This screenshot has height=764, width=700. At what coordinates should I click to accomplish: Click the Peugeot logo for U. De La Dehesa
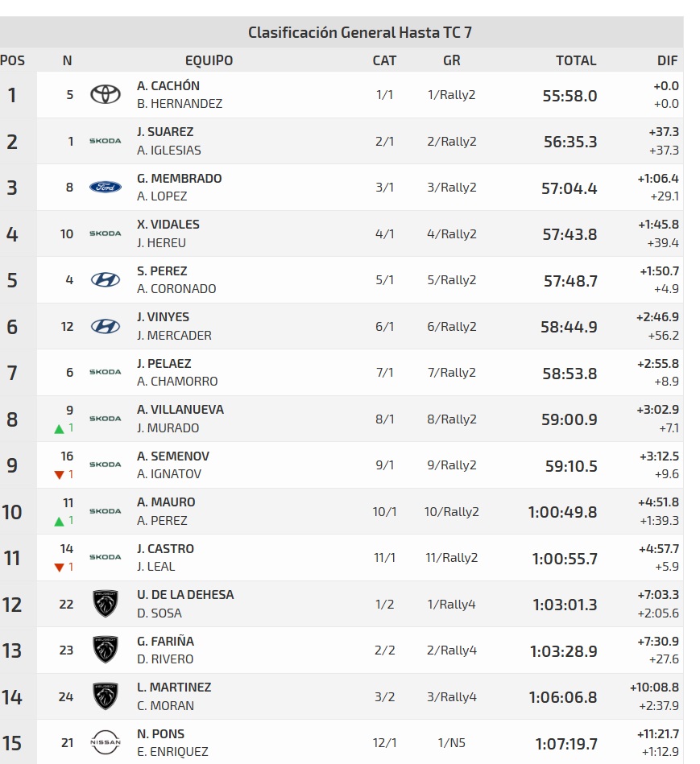(105, 604)
